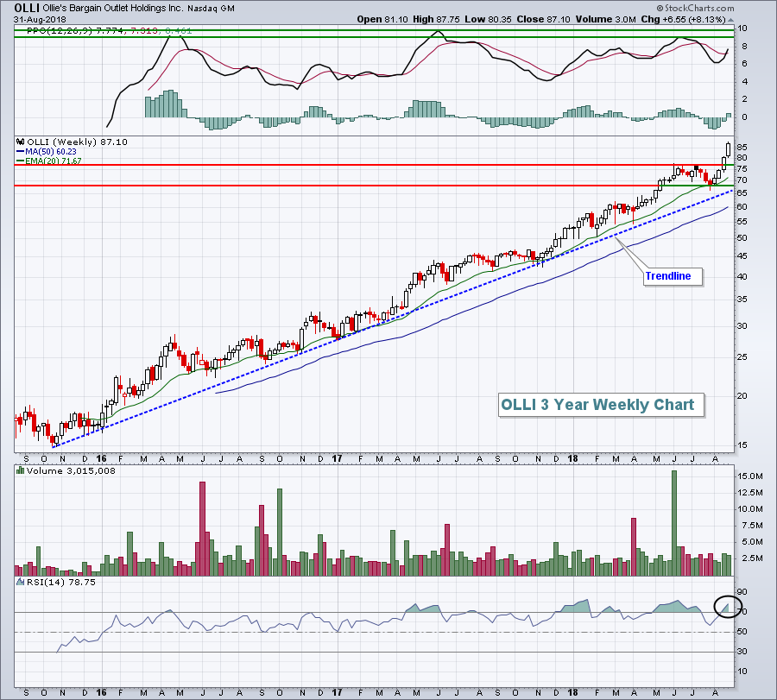Click the Open 81.10 value

pyautogui.click(x=382, y=19)
